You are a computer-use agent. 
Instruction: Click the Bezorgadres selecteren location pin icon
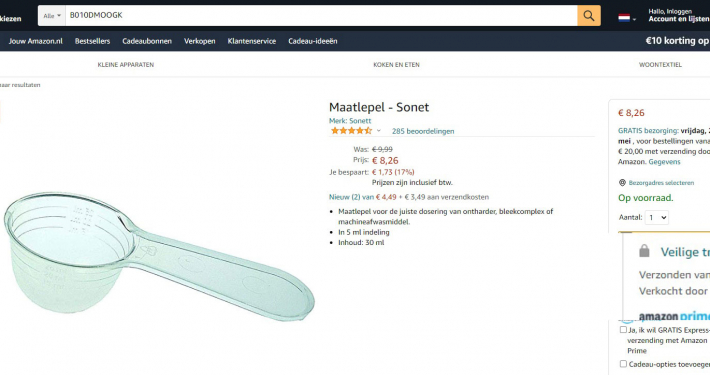point(622,183)
